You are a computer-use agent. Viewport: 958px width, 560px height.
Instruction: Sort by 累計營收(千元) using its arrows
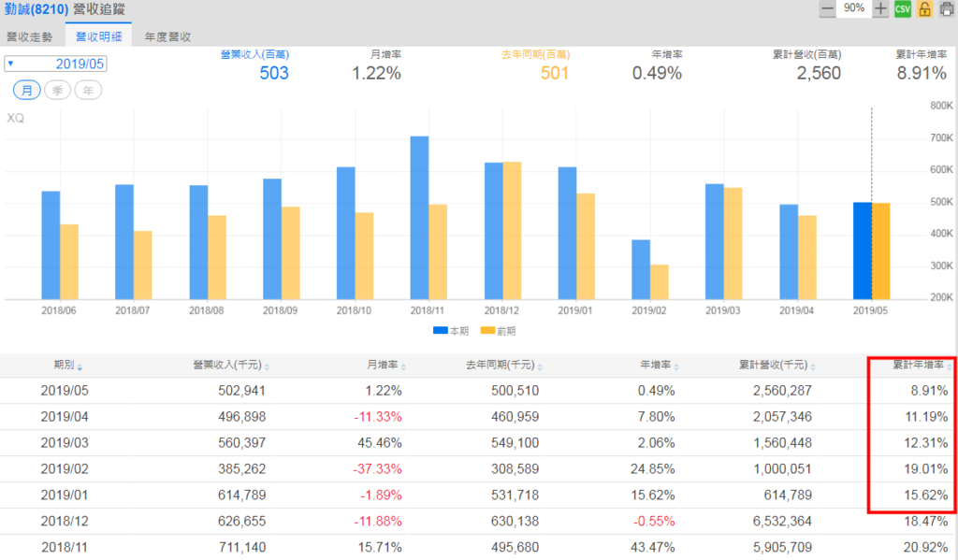pyautogui.click(x=813, y=366)
